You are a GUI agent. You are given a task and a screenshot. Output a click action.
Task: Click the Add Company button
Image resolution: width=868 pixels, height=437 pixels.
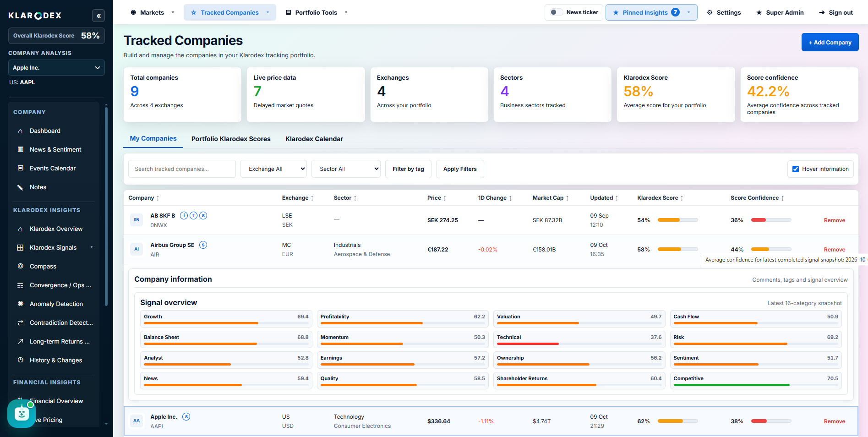coord(830,43)
